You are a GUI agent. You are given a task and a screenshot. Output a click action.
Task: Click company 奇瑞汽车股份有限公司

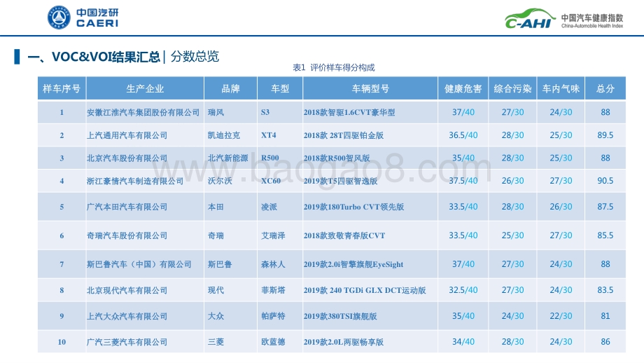[x=127, y=235]
